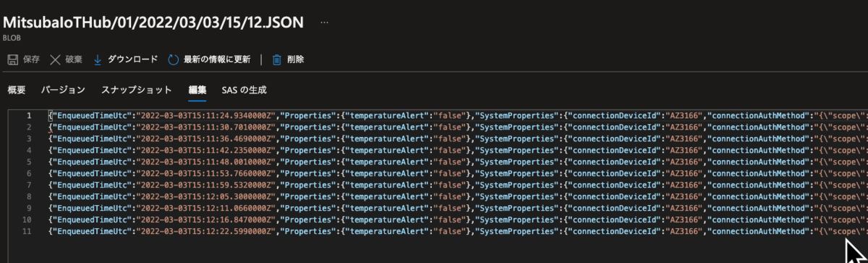Image resolution: width=868 pixels, height=263 pixels.
Task: Click line number 7 in editor gutter
Action: coord(29,185)
